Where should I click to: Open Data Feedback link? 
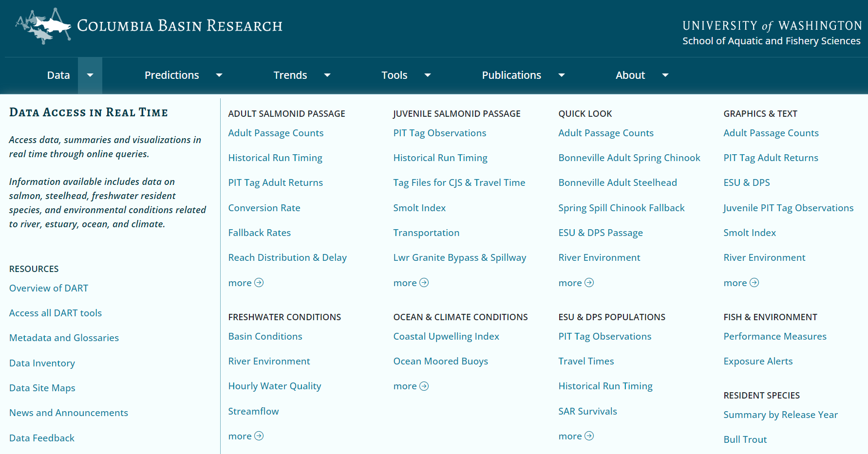click(42, 438)
